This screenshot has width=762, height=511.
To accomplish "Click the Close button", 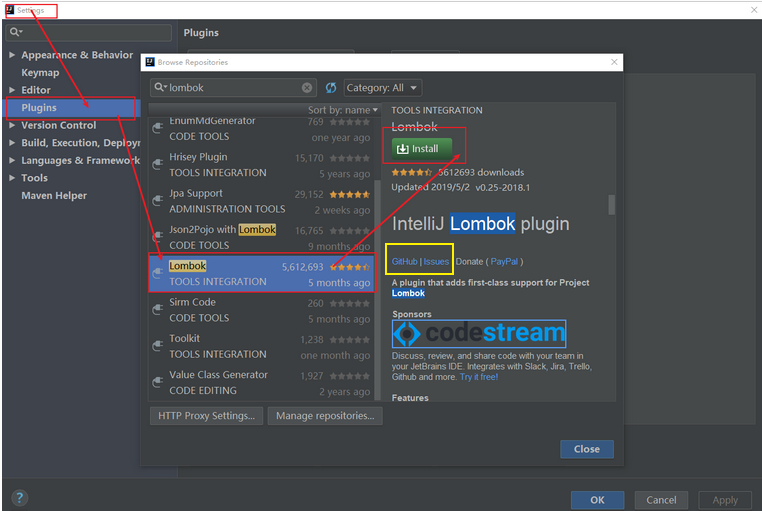I will pos(587,449).
